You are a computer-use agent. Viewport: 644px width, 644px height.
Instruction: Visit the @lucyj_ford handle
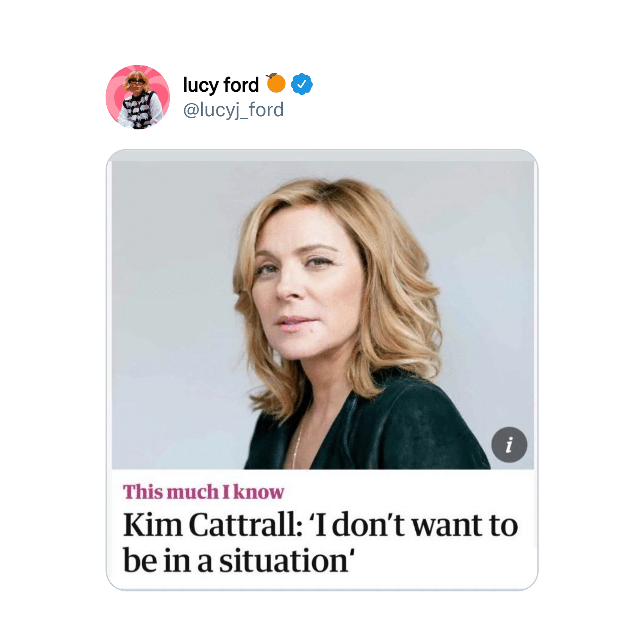[233, 110]
